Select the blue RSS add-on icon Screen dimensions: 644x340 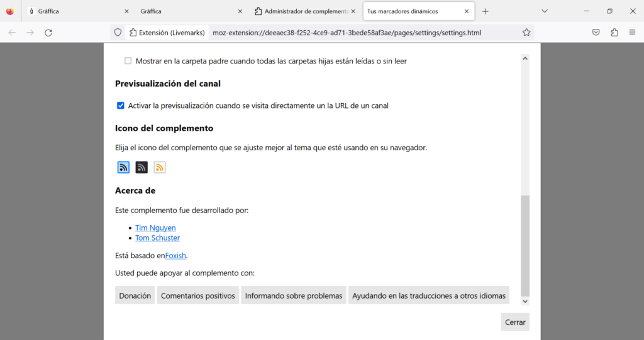pos(123,167)
